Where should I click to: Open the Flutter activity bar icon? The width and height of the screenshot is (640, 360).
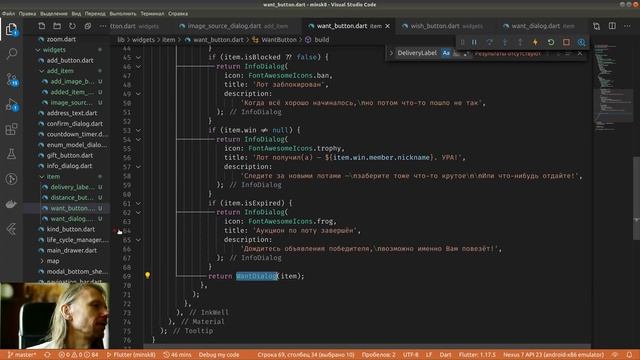click(11, 229)
